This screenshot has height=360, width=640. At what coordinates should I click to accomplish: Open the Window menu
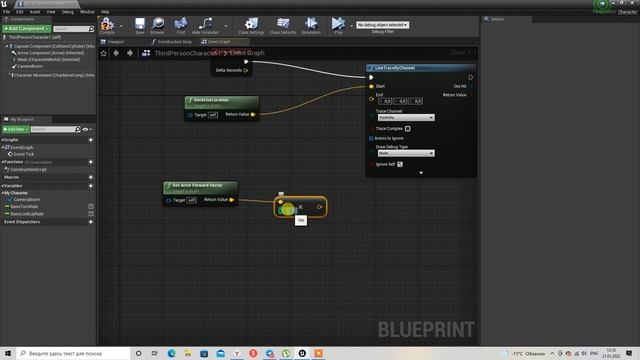pos(87,12)
